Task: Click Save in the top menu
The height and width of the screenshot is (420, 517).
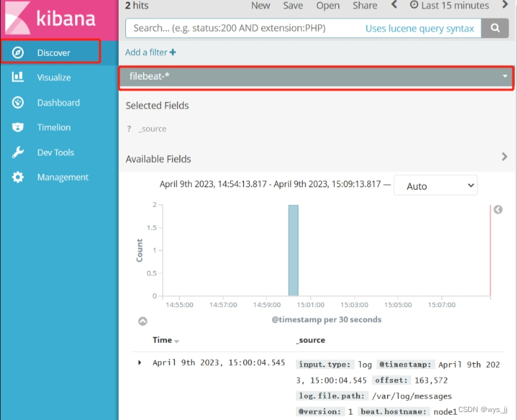Action: point(293,5)
